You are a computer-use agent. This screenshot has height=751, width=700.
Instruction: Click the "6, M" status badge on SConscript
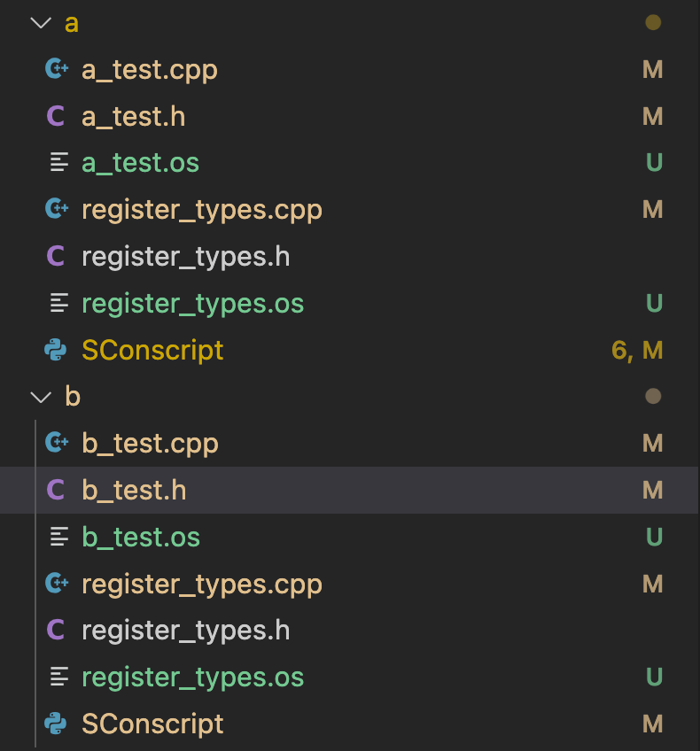[637, 351]
